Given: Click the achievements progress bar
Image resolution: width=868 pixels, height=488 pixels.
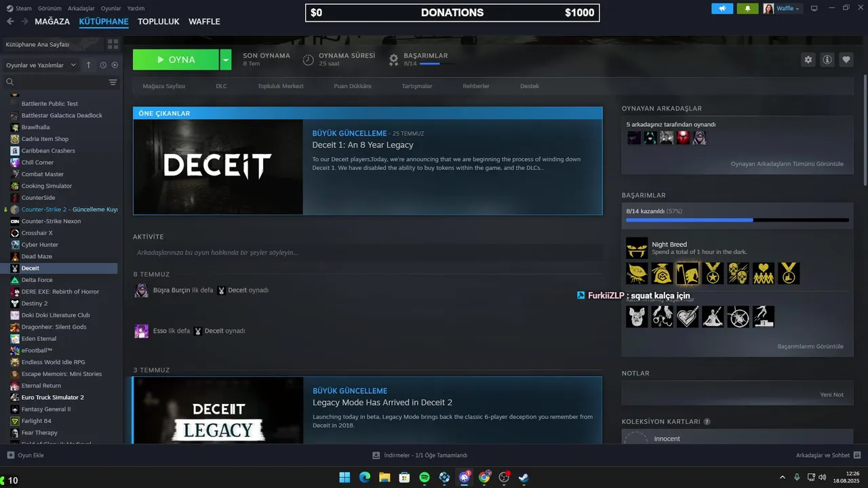Looking at the screenshot, I should pyautogui.click(x=737, y=220).
